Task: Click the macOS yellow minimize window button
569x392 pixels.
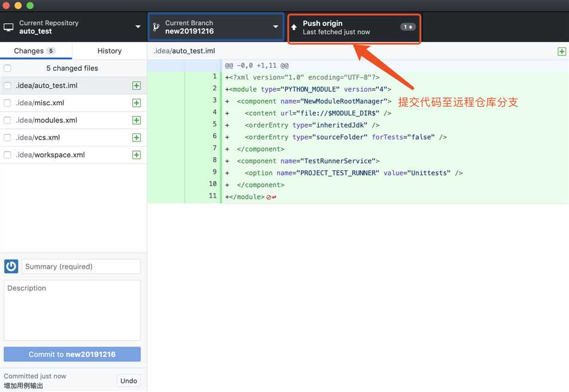Action: pos(18,5)
